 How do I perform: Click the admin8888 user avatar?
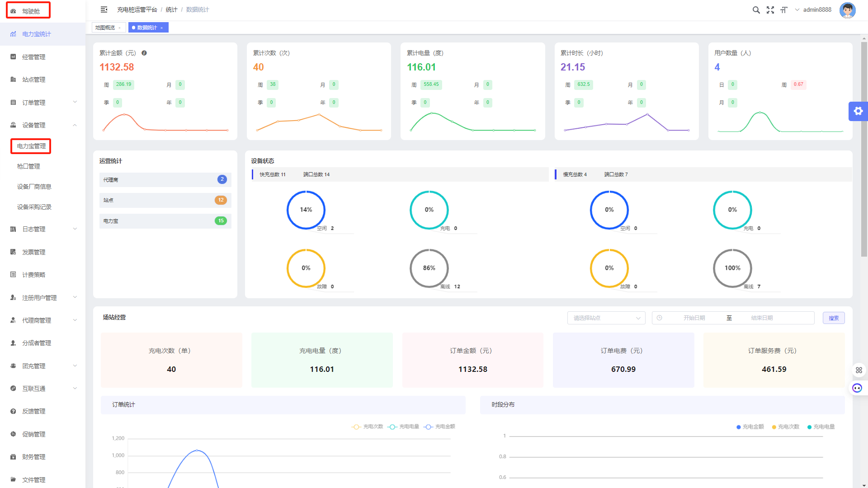tap(847, 10)
